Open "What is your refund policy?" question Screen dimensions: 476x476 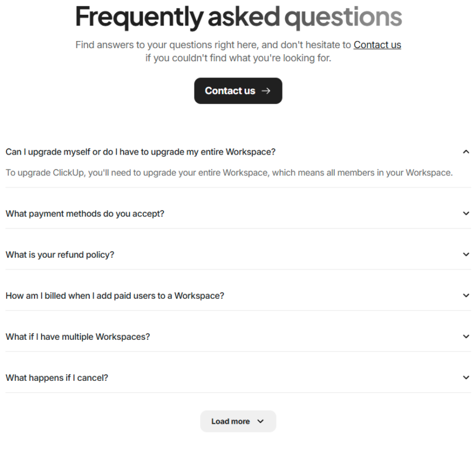coord(60,255)
